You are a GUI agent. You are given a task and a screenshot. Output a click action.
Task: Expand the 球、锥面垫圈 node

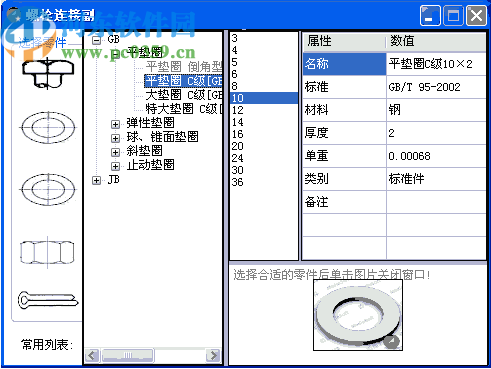[x=115, y=138]
